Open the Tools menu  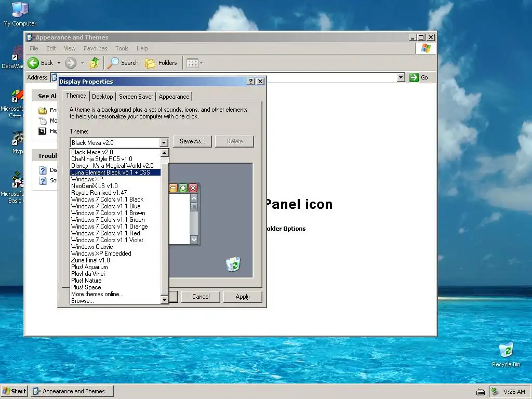[x=122, y=48]
